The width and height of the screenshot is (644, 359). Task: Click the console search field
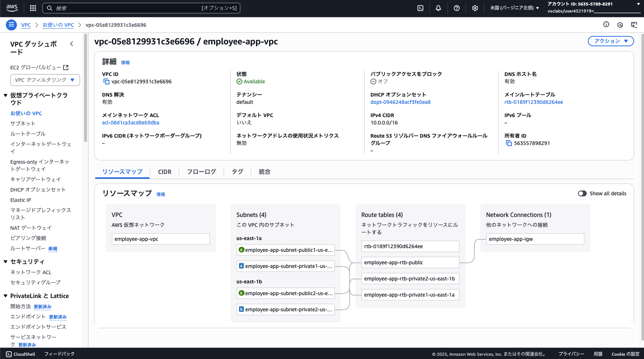coord(141,8)
